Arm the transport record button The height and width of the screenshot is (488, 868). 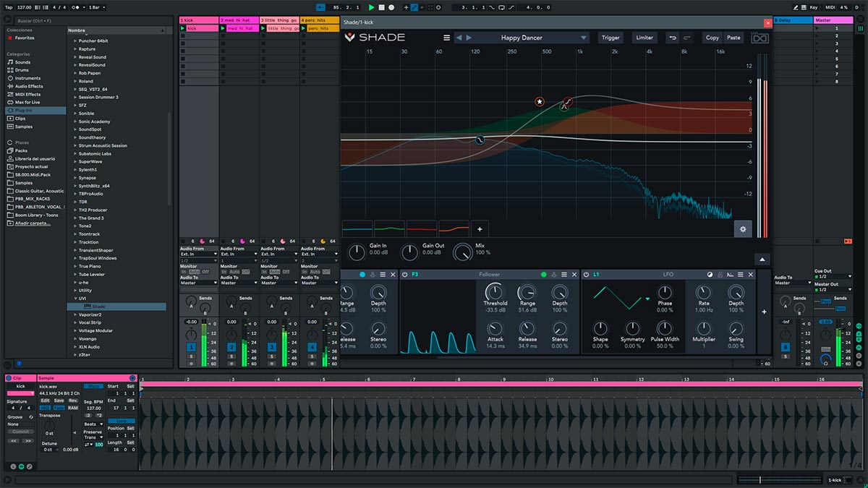point(391,7)
